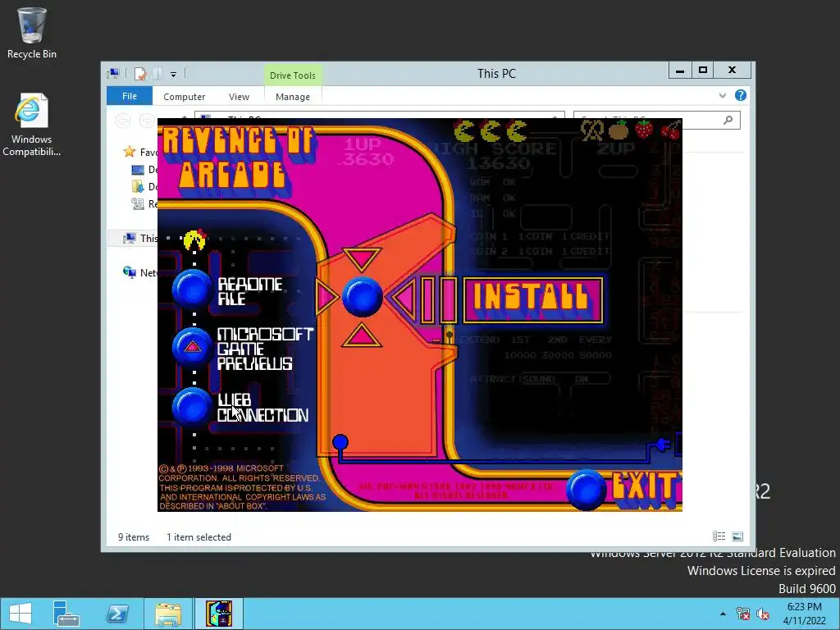Click the blue center joystick ball
Image resolution: width=840 pixels, height=630 pixels.
[362, 297]
